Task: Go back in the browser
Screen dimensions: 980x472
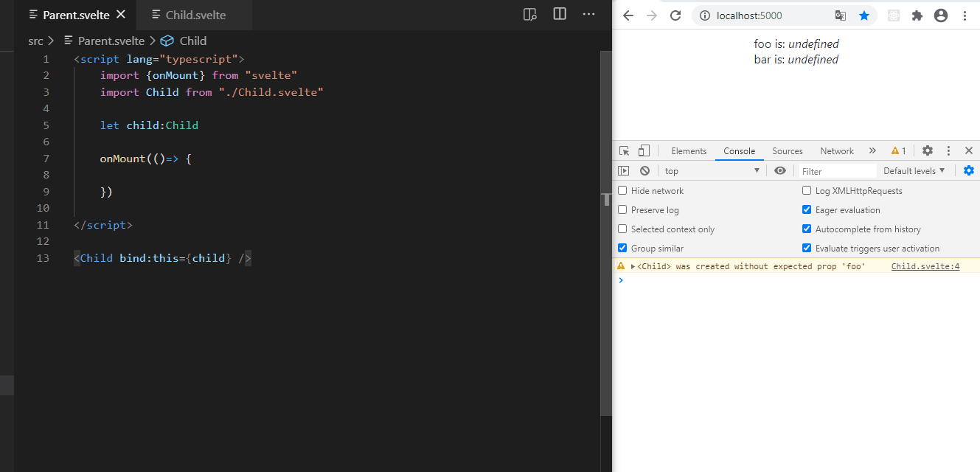Action: coord(628,15)
